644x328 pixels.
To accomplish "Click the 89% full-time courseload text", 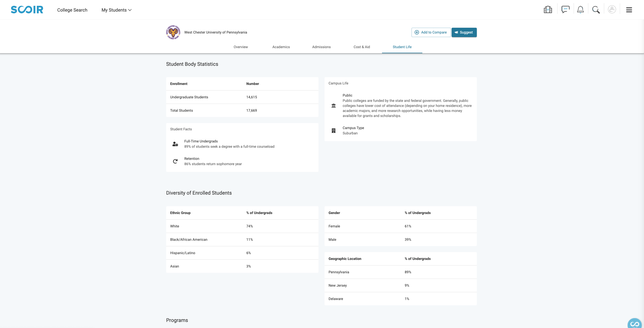I will point(229,146).
